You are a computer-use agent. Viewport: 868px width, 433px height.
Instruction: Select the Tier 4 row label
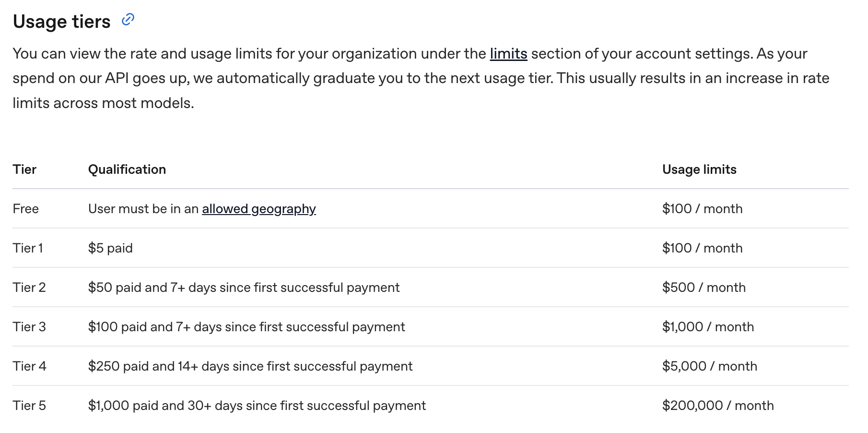tap(30, 366)
